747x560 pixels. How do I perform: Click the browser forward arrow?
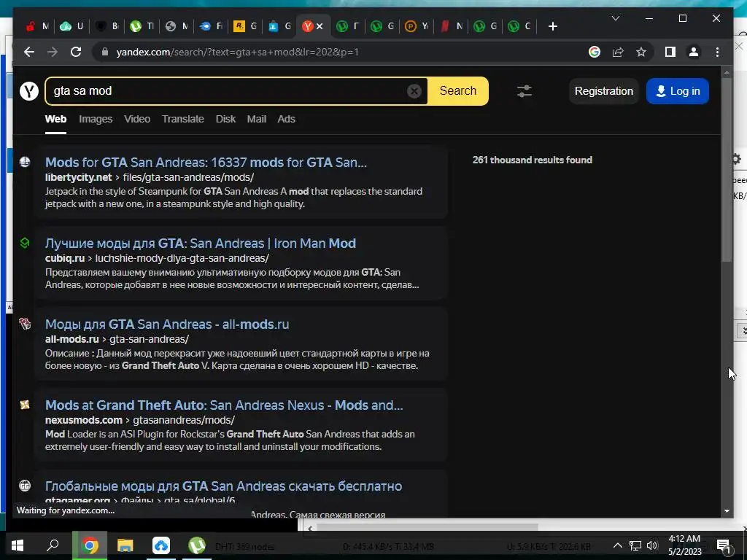[x=53, y=52]
